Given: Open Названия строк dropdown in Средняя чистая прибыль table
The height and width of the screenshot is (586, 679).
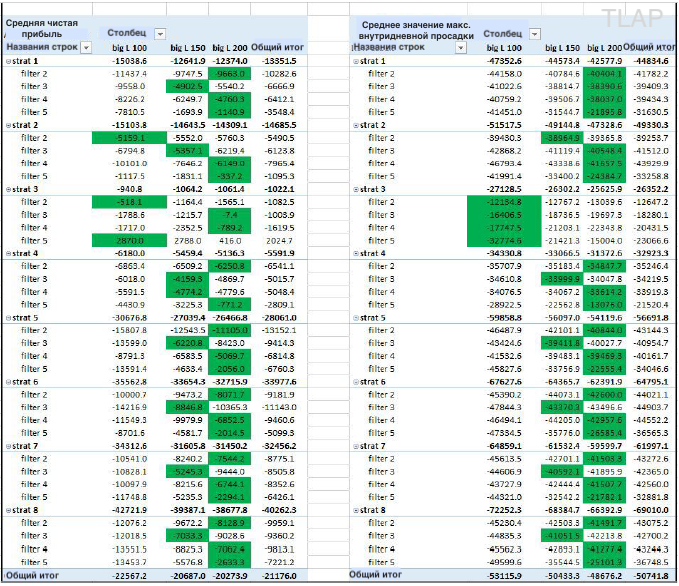Looking at the screenshot, I should click(86, 47).
